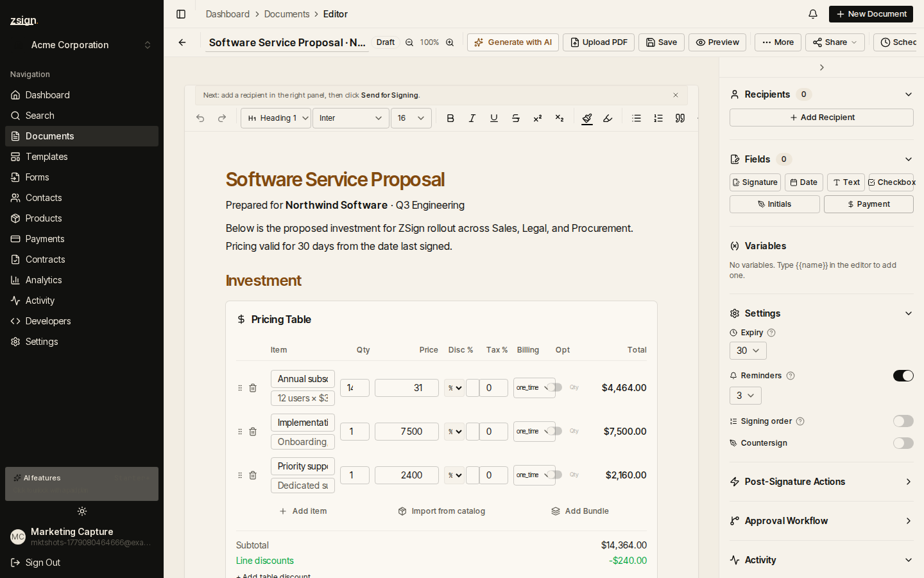The height and width of the screenshot is (578, 924).
Task: Expand the Approval Workflow section
Action: [821, 521]
